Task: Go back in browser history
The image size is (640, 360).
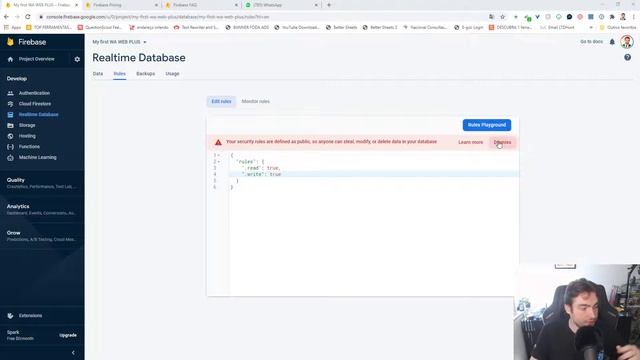Action: 6,17
